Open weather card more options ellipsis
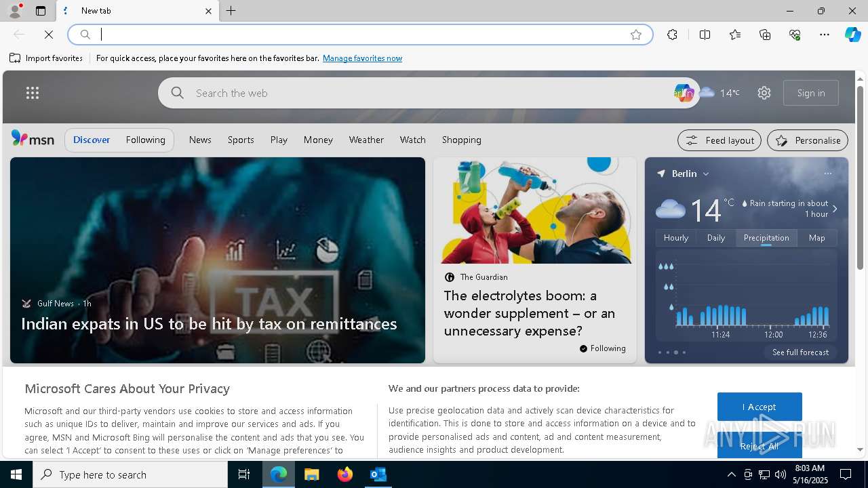The height and width of the screenshot is (488, 868). (827, 174)
